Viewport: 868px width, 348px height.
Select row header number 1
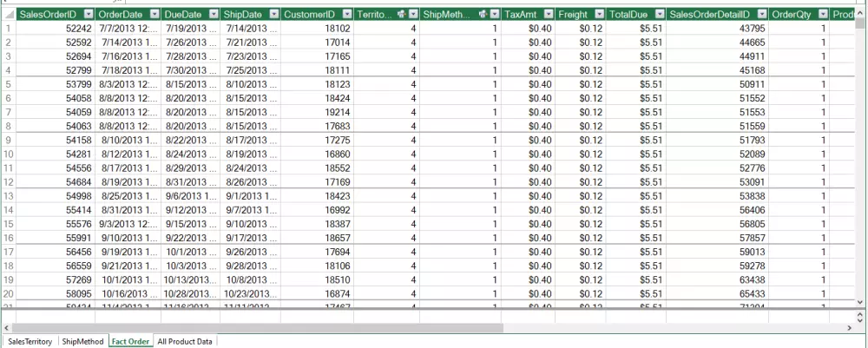[x=9, y=29]
